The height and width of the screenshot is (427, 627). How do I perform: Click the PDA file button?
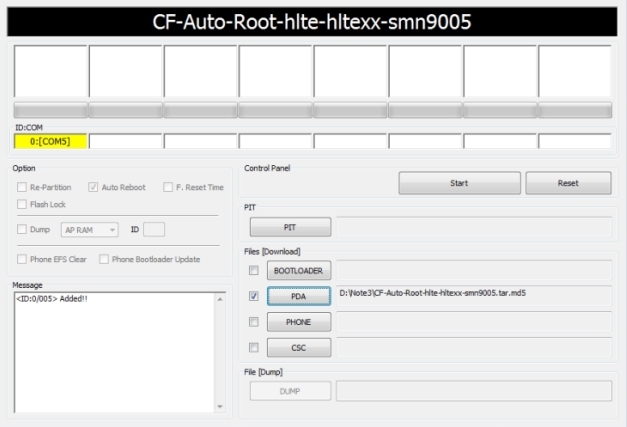click(299, 296)
